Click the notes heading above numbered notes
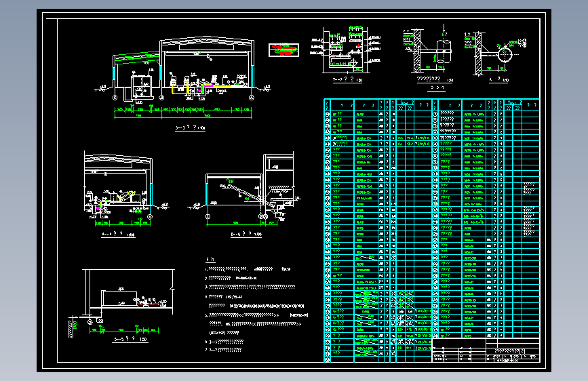 [x=210, y=260]
